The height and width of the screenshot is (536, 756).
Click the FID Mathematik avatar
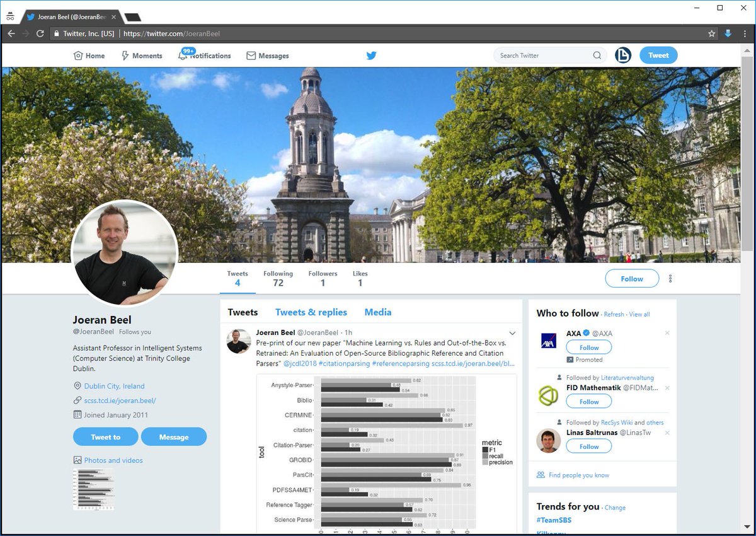(x=548, y=395)
